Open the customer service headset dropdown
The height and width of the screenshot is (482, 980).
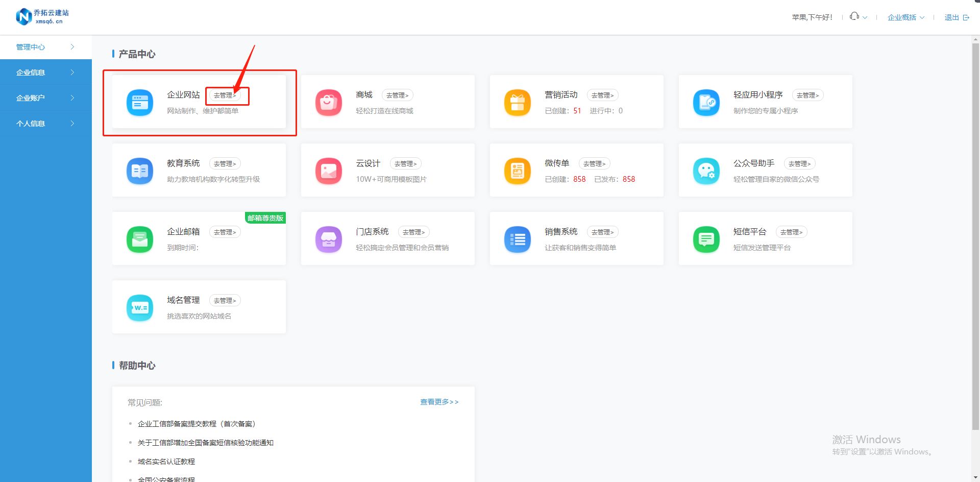(856, 16)
